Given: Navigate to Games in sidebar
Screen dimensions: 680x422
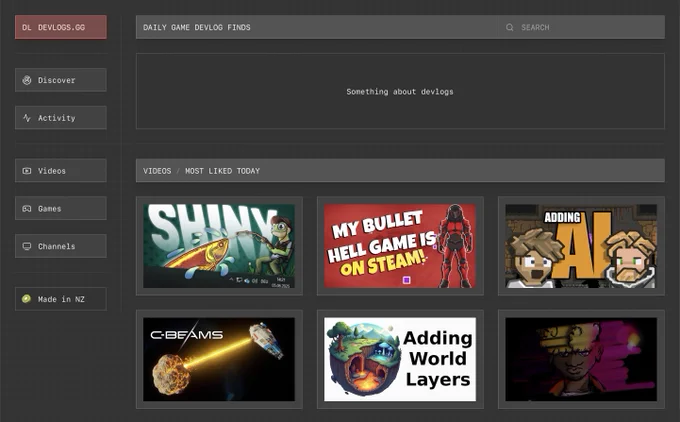Looking at the screenshot, I should (x=61, y=209).
